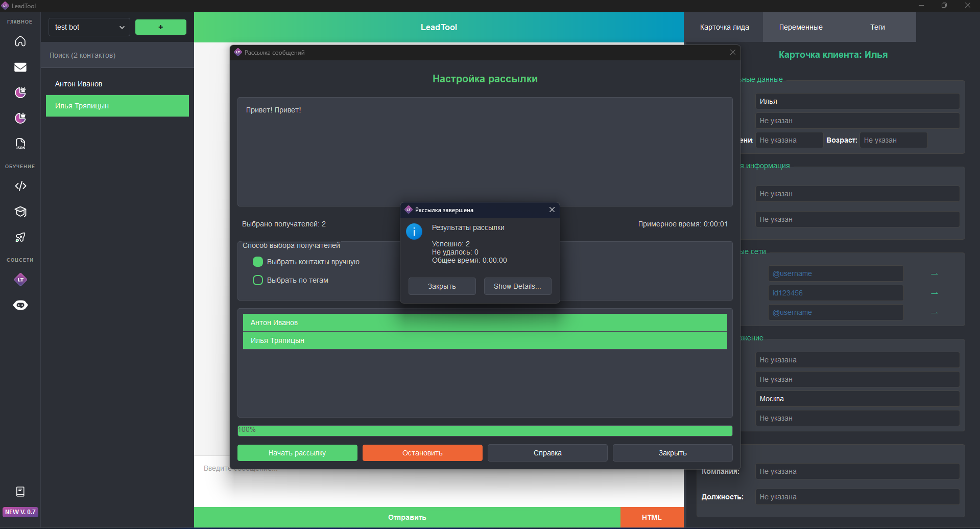Viewport: 980px width, 529px height.
Task: Open Справка in mailing window
Action: click(x=547, y=453)
